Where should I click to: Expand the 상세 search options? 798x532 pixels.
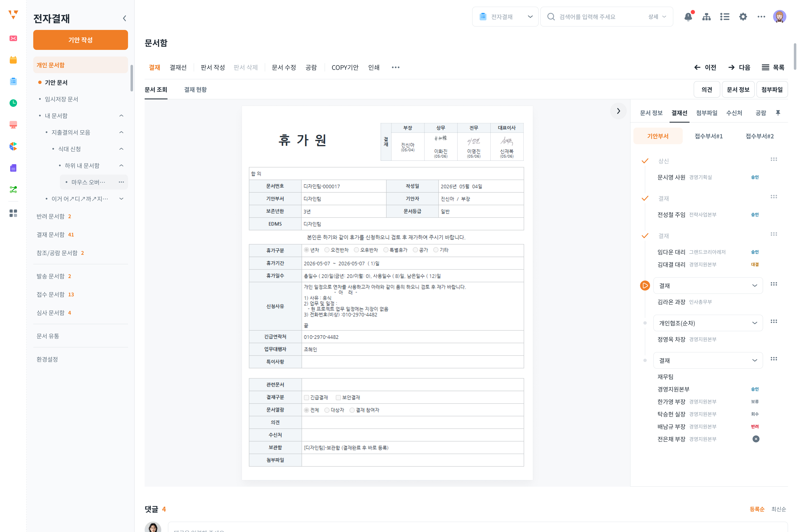[657, 17]
